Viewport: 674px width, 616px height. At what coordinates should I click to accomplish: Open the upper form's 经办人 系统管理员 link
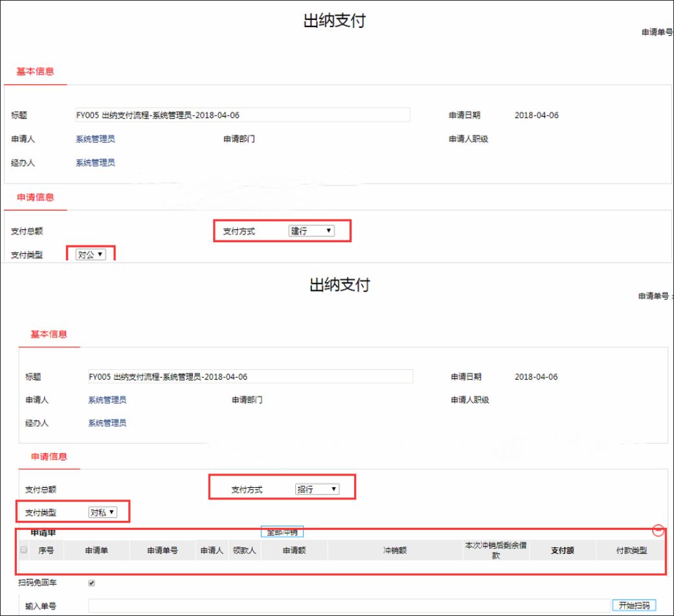pyautogui.click(x=95, y=163)
